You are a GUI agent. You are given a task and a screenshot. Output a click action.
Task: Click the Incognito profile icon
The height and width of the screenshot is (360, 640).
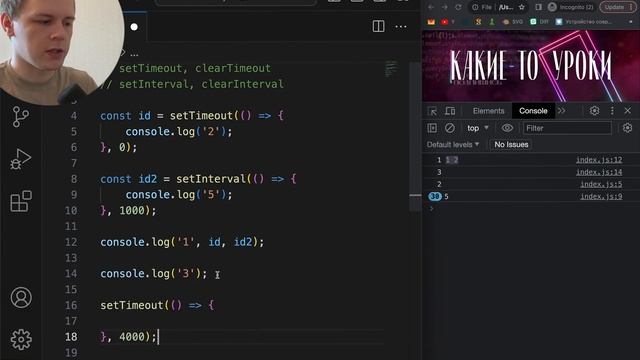pyautogui.click(x=552, y=7)
